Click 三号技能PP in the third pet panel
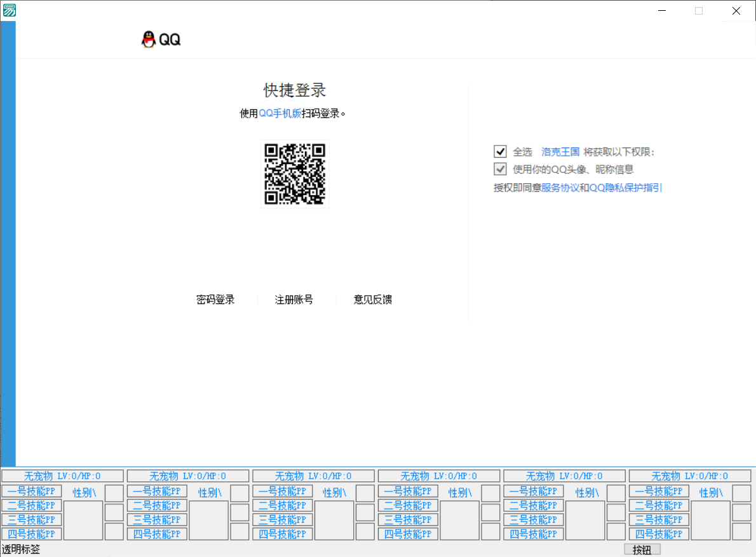 coord(283,519)
